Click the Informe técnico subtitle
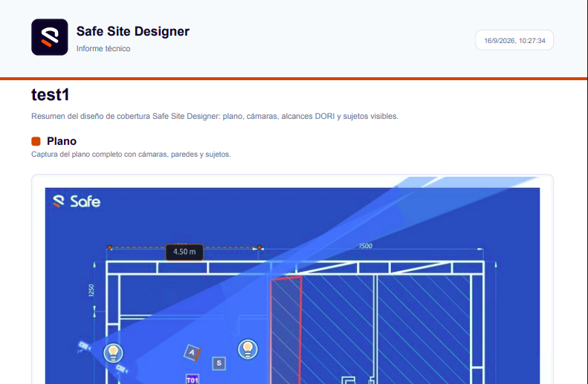The image size is (588, 384). 103,49
